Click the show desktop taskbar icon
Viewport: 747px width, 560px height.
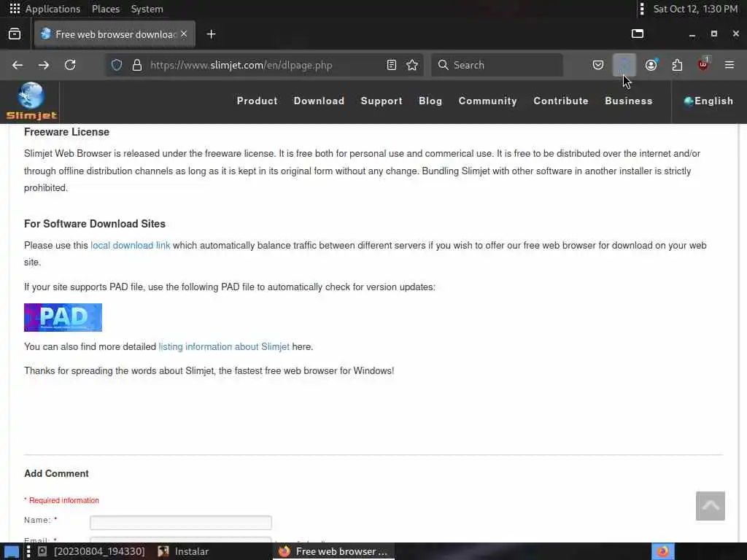point(12,551)
